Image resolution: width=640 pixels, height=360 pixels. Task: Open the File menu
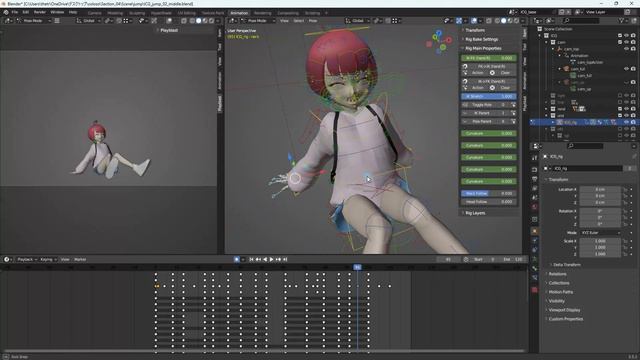15,12
